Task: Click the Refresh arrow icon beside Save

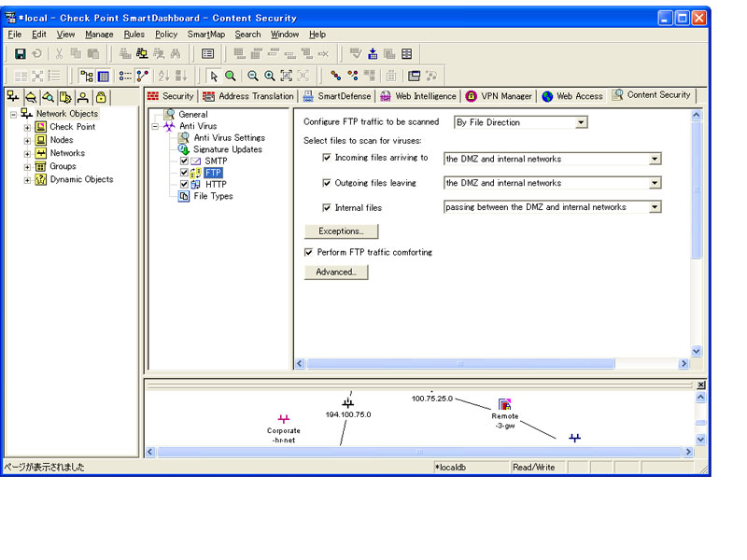Action: [36, 54]
